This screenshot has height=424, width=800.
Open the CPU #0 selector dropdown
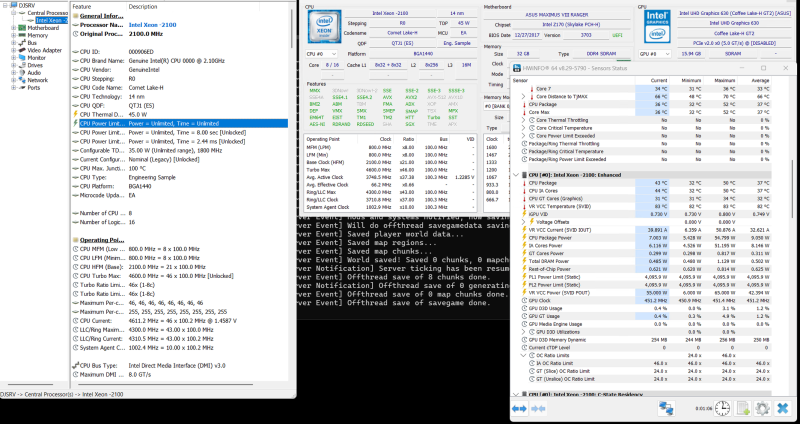[321, 54]
